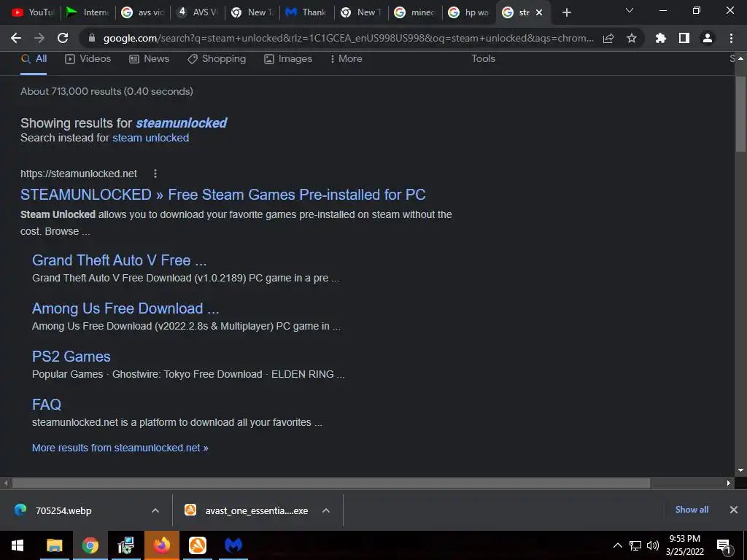Click the address bar URL
Image resolution: width=747 pixels, height=560 pixels.
coord(348,38)
